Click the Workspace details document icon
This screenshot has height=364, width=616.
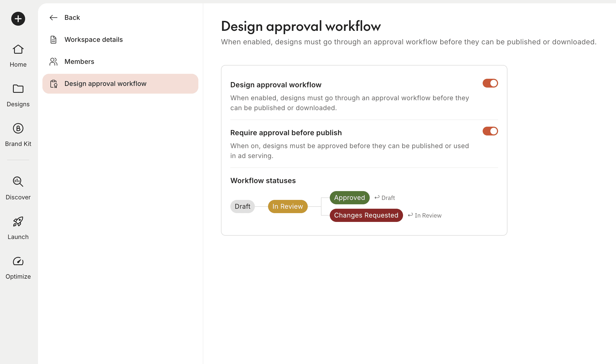(x=53, y=39)
